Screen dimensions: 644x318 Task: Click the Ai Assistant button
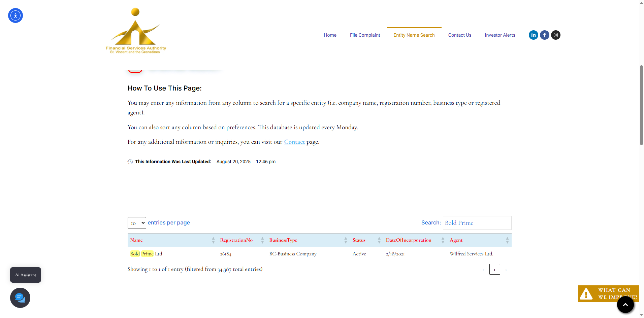[x=26, y=275]
